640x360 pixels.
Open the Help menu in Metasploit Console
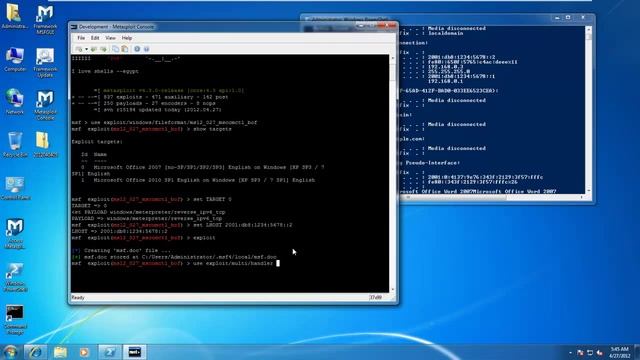click(x=127, y=38)
